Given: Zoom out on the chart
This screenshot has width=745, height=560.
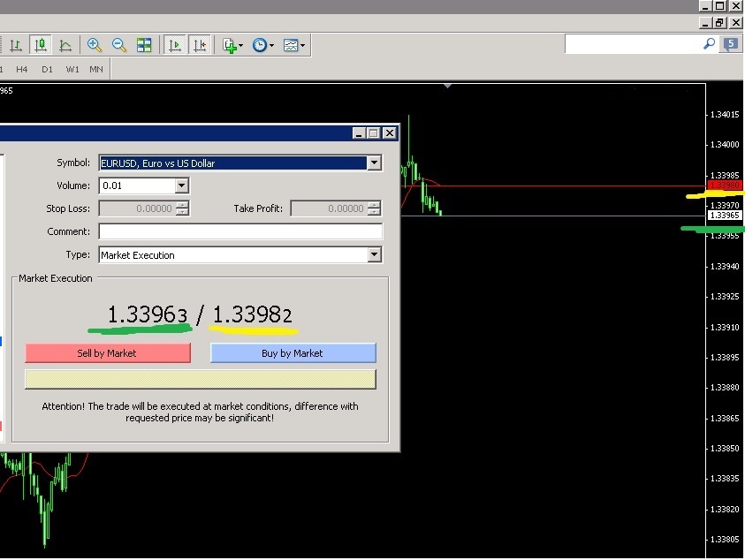Looking at the screenshot, I should pyautogui.click(x=118, y=45).
